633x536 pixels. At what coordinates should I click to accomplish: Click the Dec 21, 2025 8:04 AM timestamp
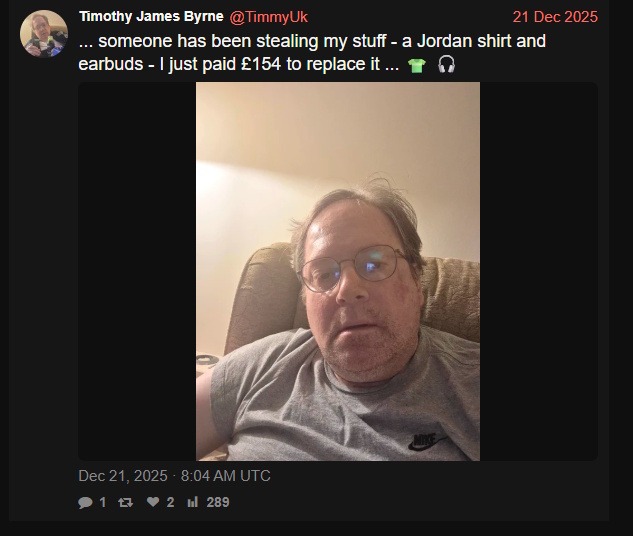point(174,476)
